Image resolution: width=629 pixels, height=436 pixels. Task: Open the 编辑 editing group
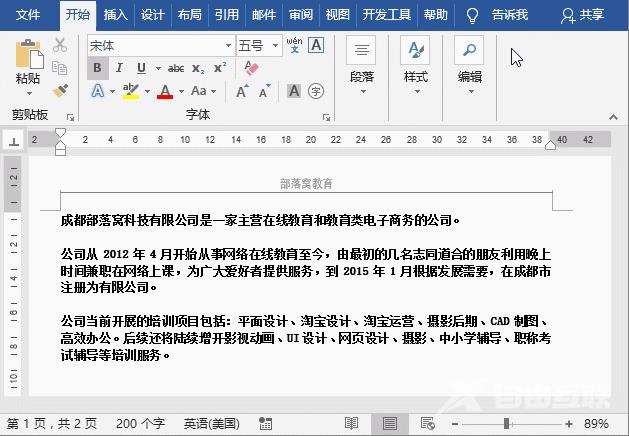click(469, 65)
